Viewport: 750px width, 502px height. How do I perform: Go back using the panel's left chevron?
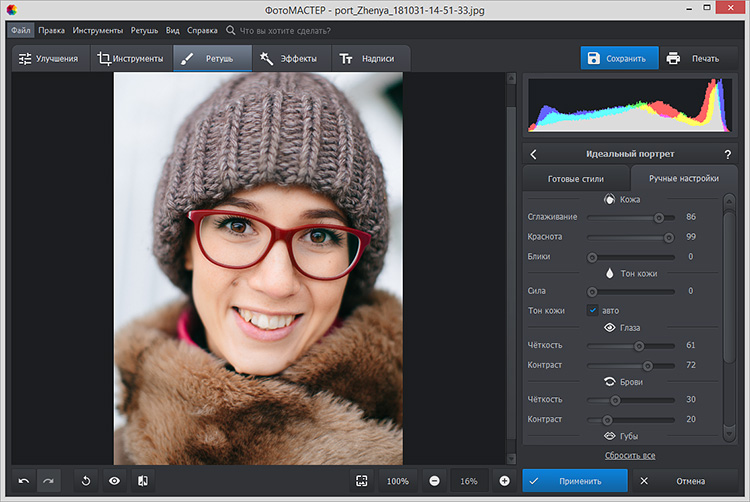533,154
